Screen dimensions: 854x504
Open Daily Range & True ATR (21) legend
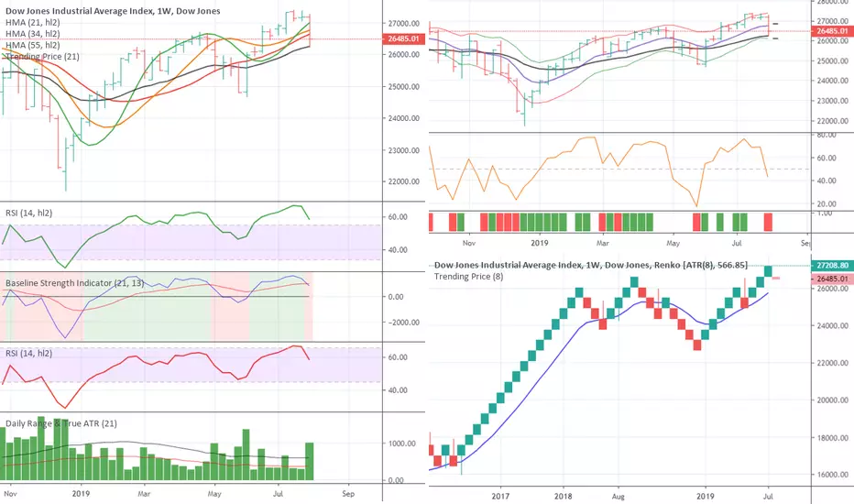click(61, 423)
